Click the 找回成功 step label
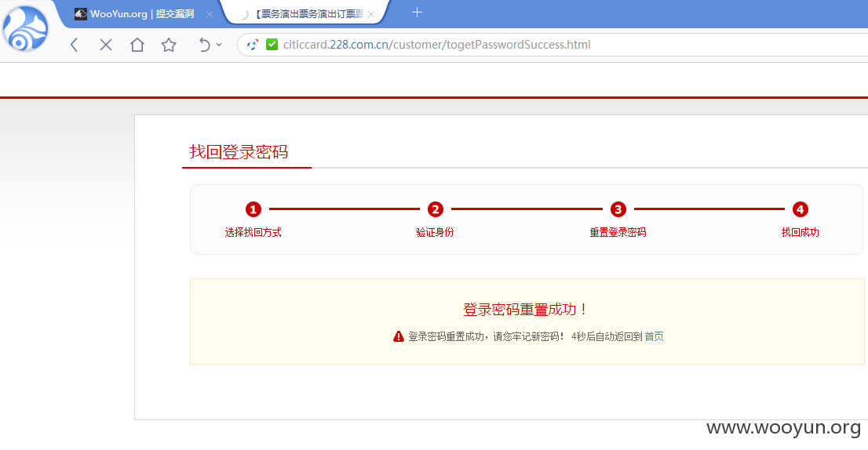The width and height of the screenshot is (868, 450). pyautogui.click(x=800, y=232)
